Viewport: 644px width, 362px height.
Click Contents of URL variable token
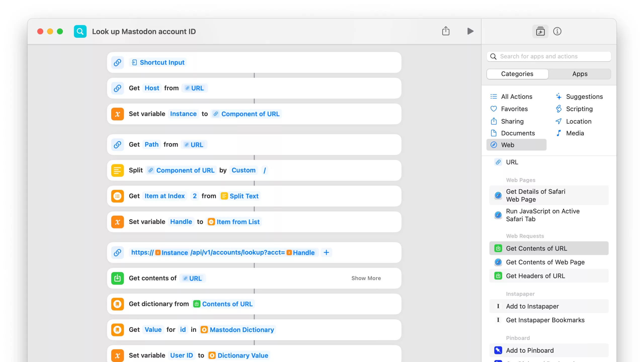point(223,304)
